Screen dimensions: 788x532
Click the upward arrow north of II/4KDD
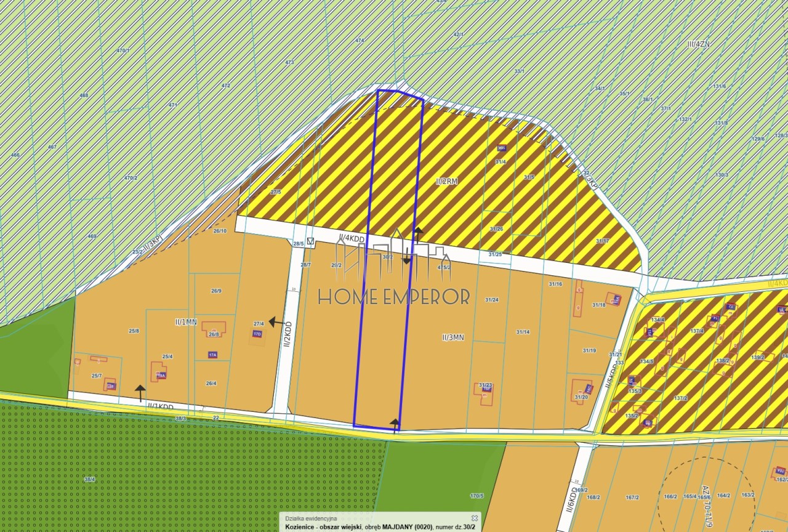coord(418,235)
